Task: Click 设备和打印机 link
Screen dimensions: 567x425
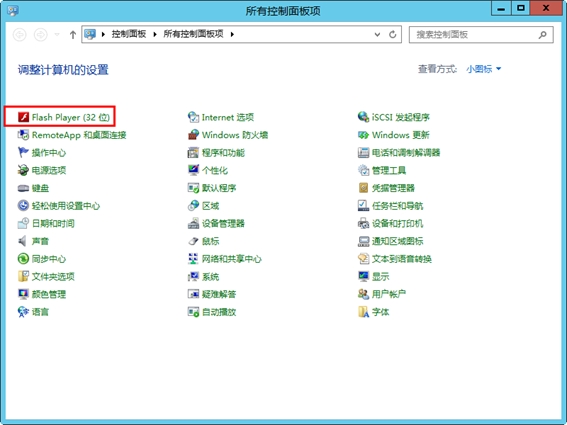Action: pyautogui.click(x=397, y=224)
